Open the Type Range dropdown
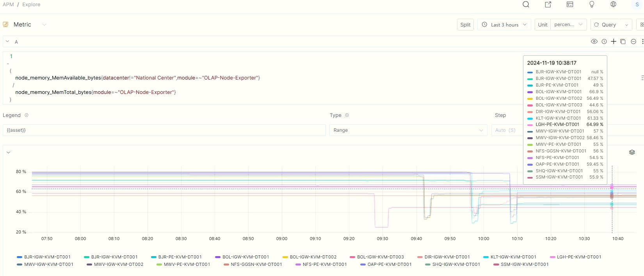The image size is (644, 276). 408,130
